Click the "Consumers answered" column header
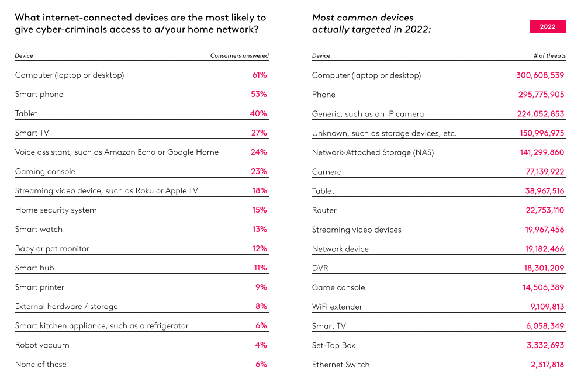This screenshot has height=392, width=581. tap(239, 56)
